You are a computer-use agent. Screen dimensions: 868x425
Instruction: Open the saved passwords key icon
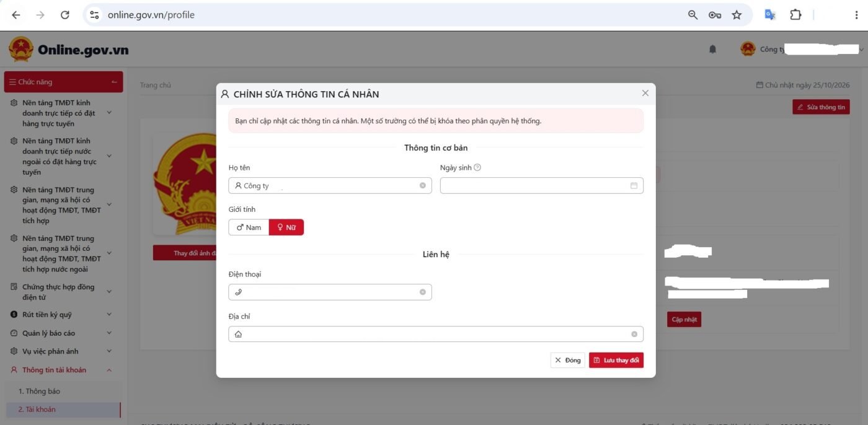click(714, 15)
